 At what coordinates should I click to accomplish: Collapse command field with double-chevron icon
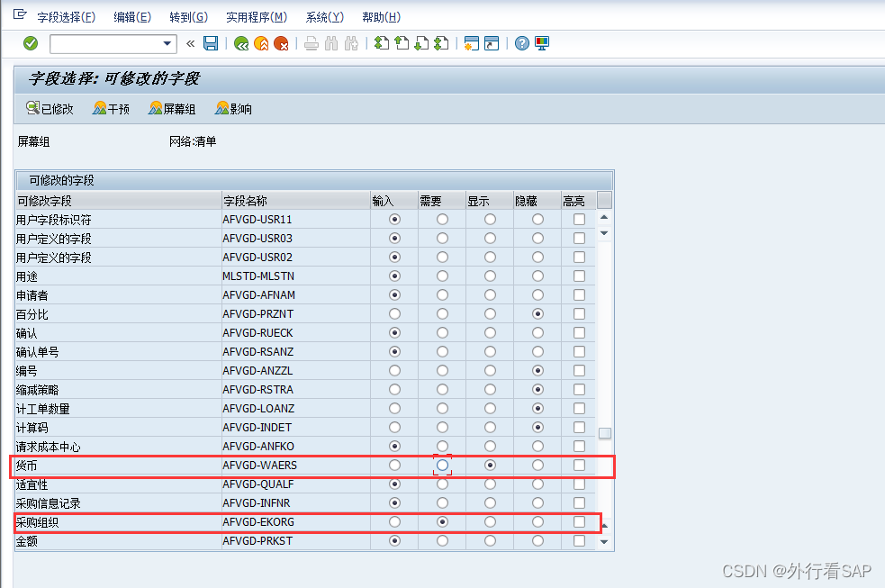click(x=190, y=43)
